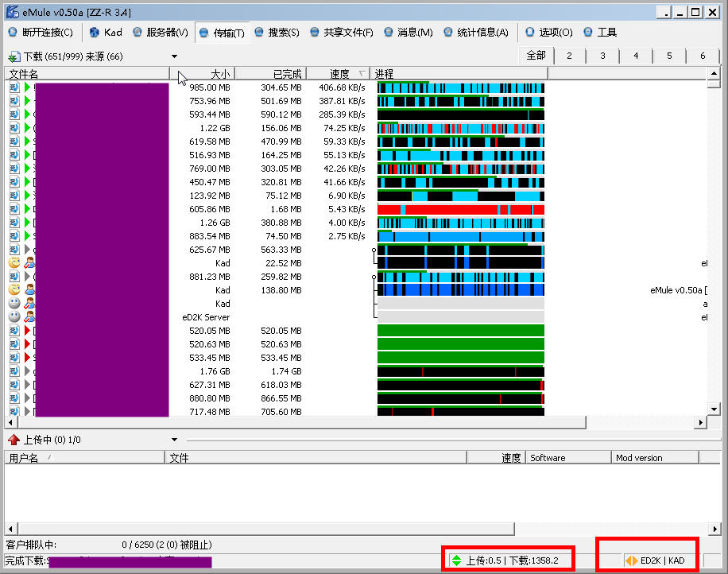Click the Disconnect (断开连接) toolbar button
Viewport: 728px width, 574px height.
tap(41, 32)
